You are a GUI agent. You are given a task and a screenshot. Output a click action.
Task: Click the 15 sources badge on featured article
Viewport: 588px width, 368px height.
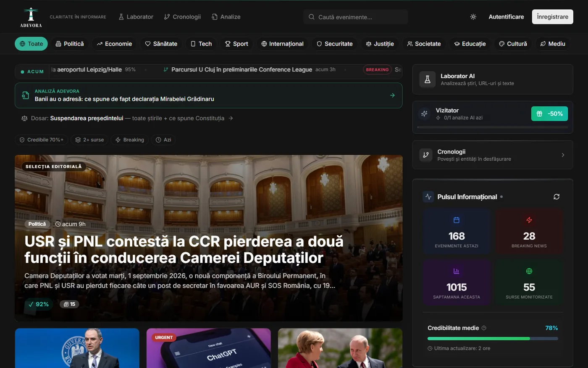70,304
